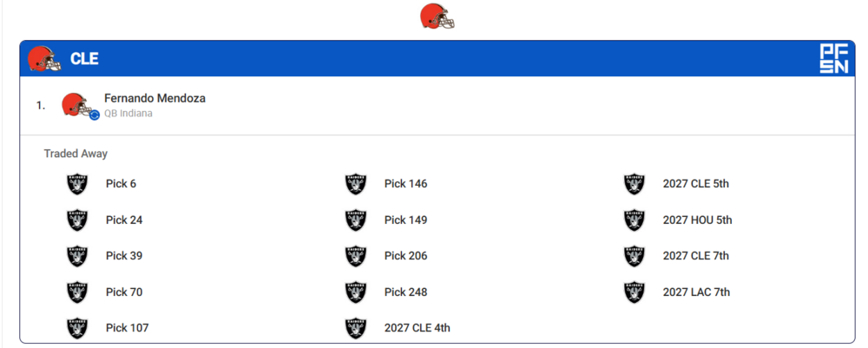Select the Pick 39 traded pick

[124, 256]
